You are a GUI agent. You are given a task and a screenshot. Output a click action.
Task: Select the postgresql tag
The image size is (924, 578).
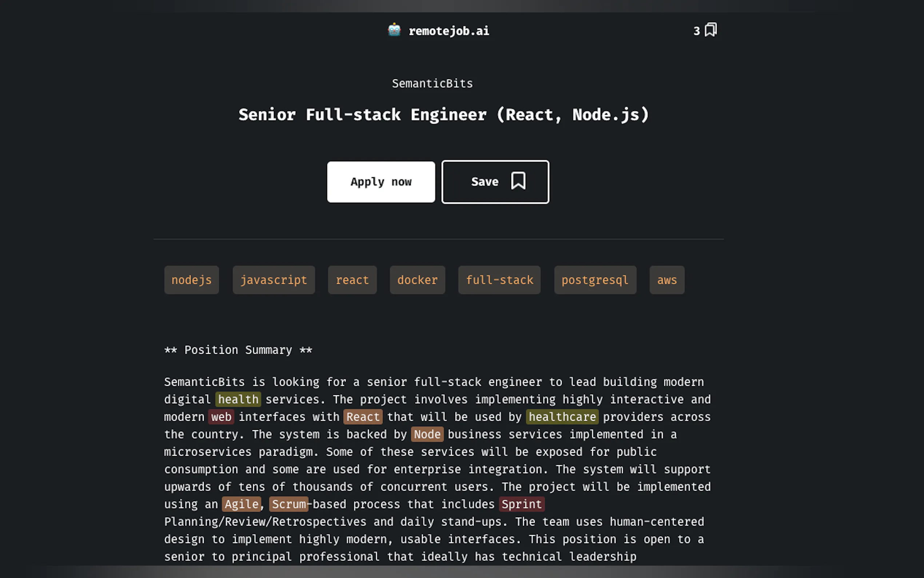click(x=595, y=280)
